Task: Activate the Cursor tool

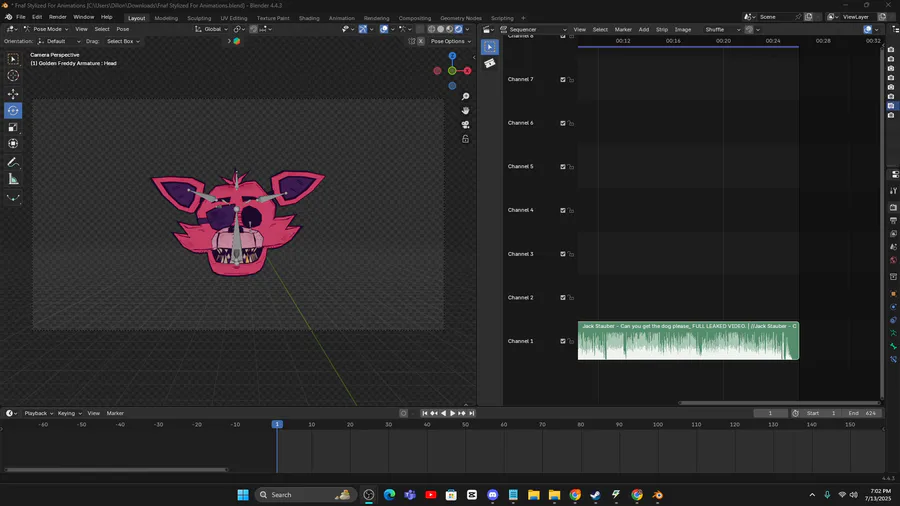Action: coord(13,76)
